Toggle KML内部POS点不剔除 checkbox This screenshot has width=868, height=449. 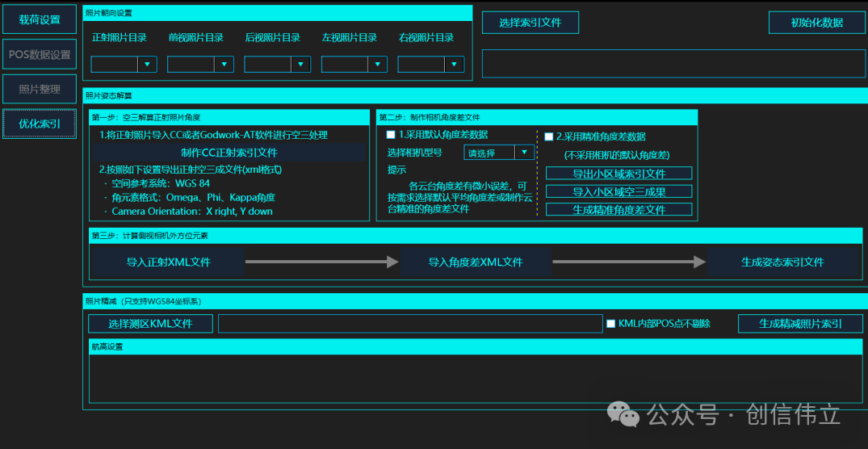pos(610,324)
